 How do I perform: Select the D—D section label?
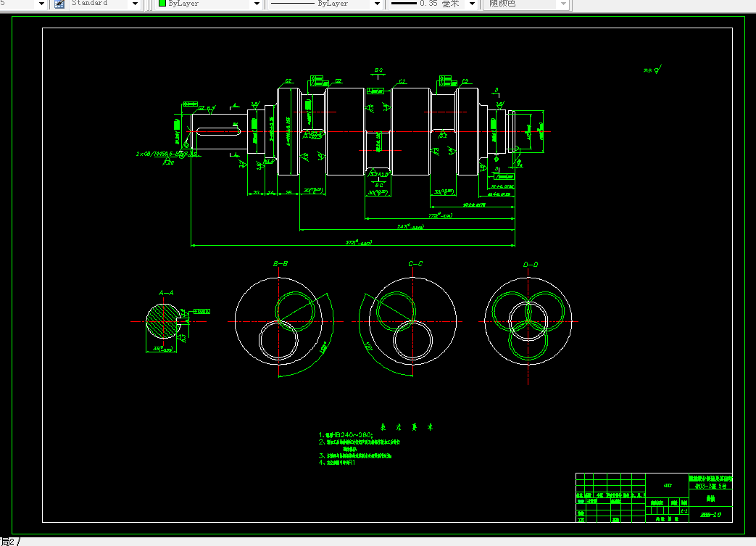[x=531, y=265]
